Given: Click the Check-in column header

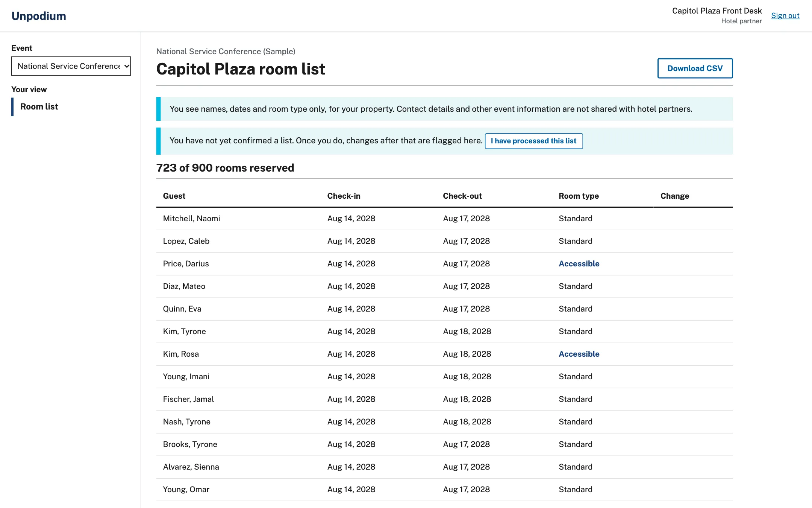Looking at the screenshot, I should pyautogui.click(x=344, y=196).
